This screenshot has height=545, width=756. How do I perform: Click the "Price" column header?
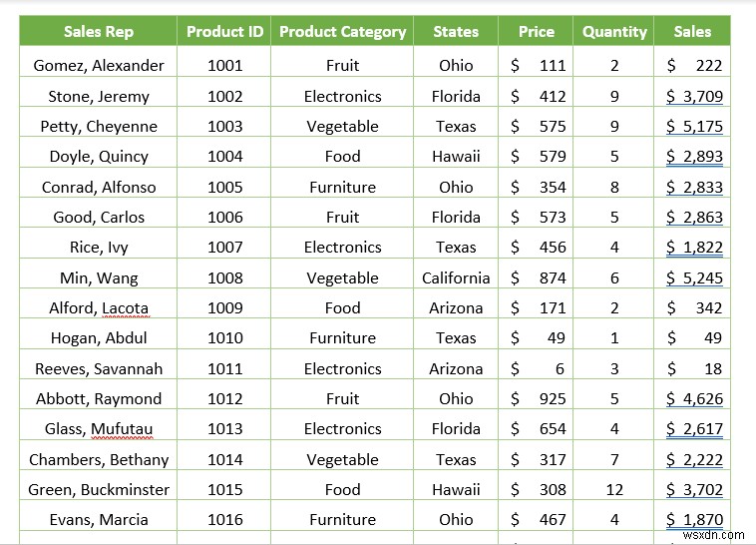click(x=537, y=31)
